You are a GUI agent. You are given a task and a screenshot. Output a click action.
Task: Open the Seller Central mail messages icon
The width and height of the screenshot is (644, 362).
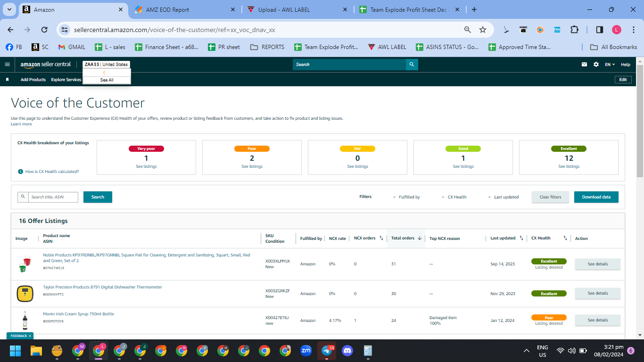pyautogui.click(x=585, y=65)
